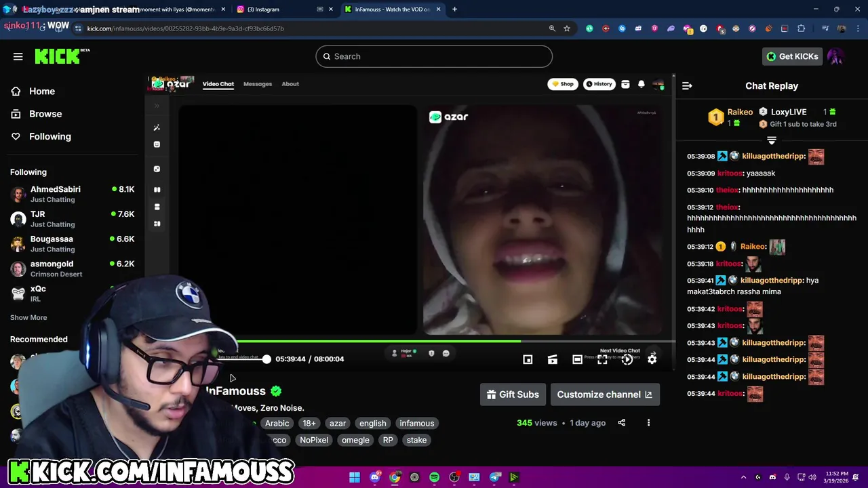Open the Kick hamburger sidebar menu
Image resolution: width=868 pixels, height=488 pixels.
(x=18, y=57)
